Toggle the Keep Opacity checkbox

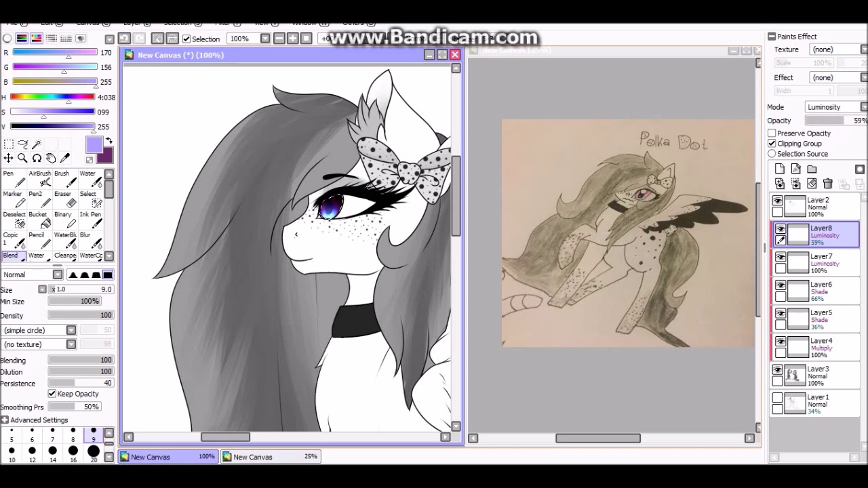[x=52, y=394]
